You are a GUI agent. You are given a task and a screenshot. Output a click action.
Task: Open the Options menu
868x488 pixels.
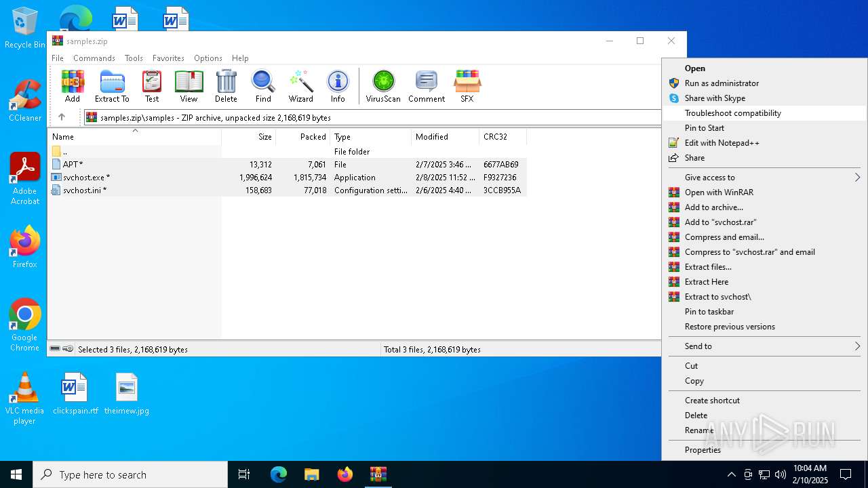208,58
